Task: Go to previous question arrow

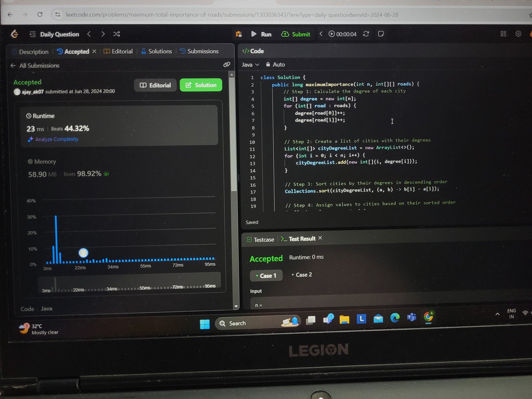Action: (x=89, y=34)
